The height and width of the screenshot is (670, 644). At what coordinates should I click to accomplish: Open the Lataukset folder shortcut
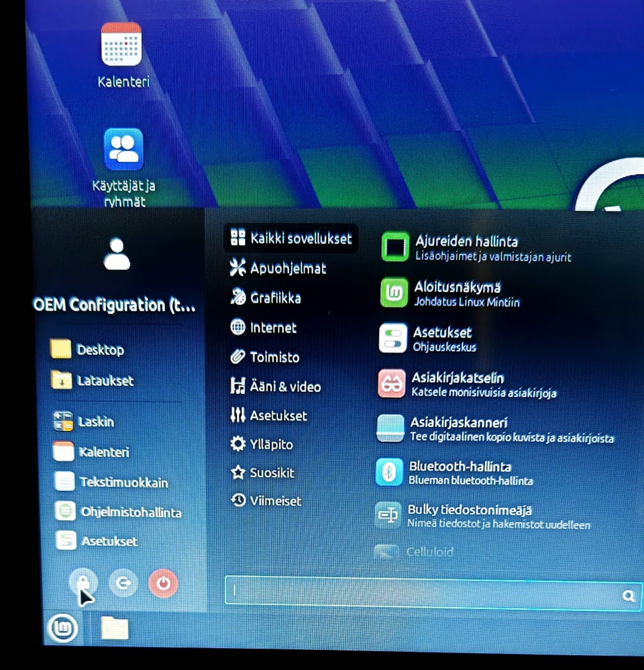pos(93,380)
